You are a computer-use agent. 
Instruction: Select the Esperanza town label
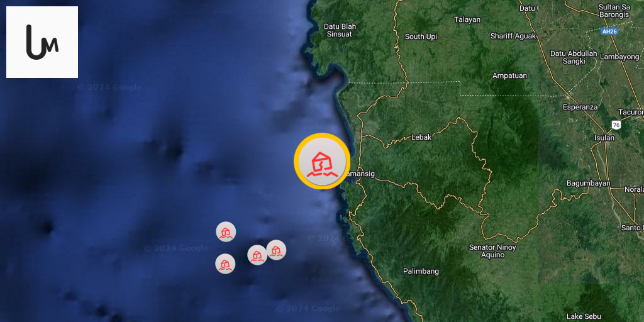point(580,107)
